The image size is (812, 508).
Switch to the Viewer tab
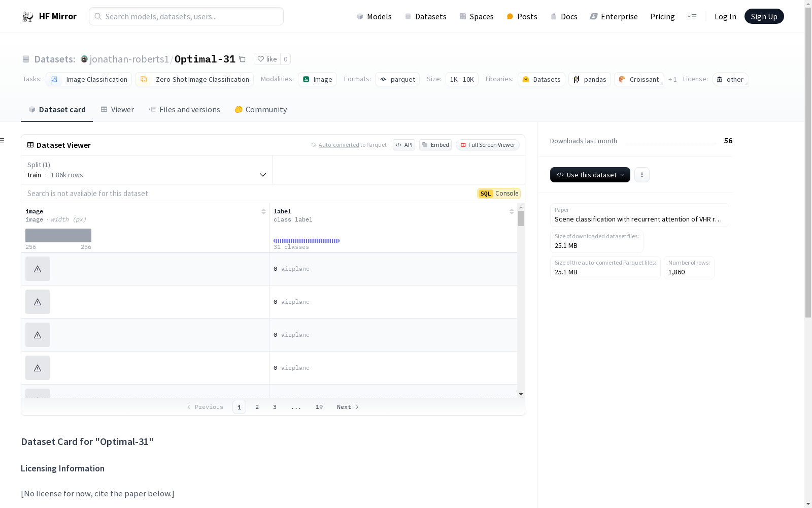[117, 109]
